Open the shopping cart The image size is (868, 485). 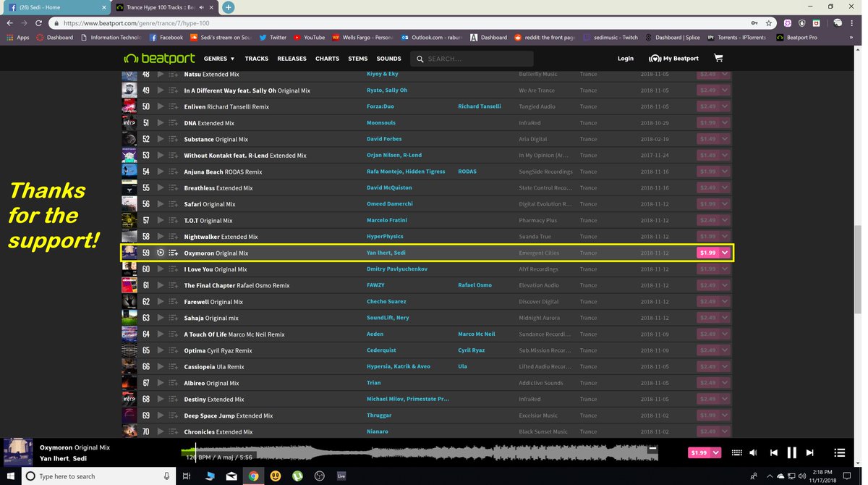point(718,58)
